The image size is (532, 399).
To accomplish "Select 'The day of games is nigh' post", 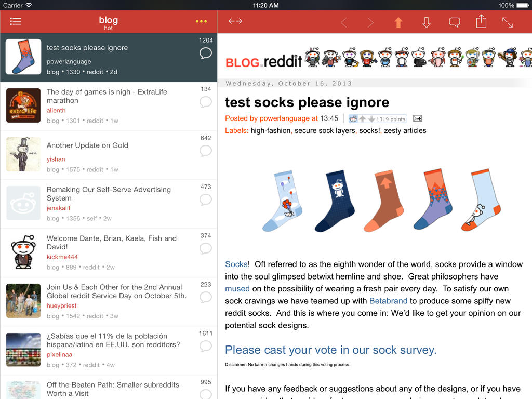I will point(107,96).
